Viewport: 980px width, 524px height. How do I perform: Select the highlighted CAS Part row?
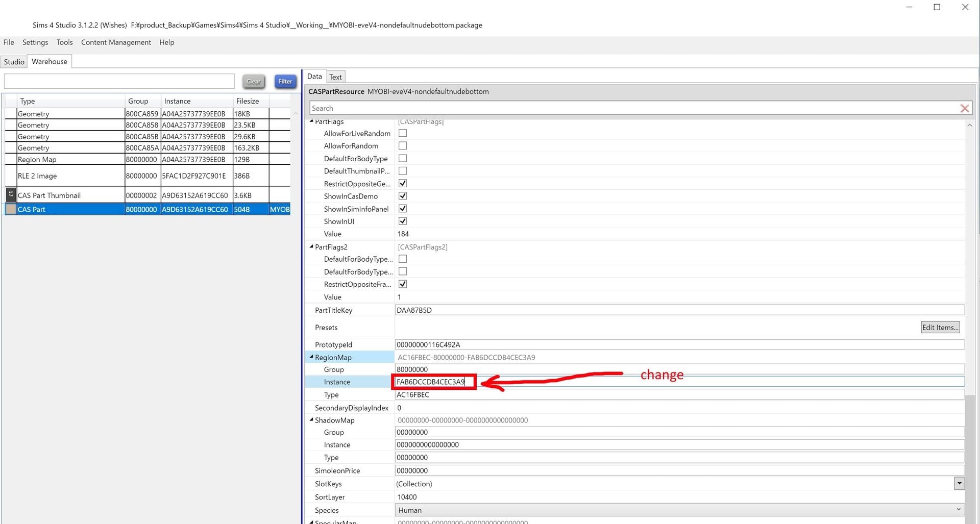point(148,209)
